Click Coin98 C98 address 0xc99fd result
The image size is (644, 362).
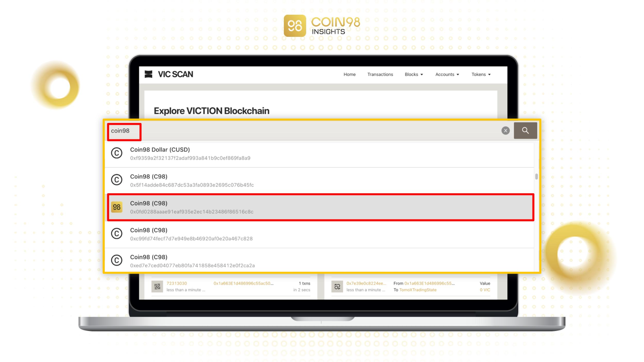point(322,234)
